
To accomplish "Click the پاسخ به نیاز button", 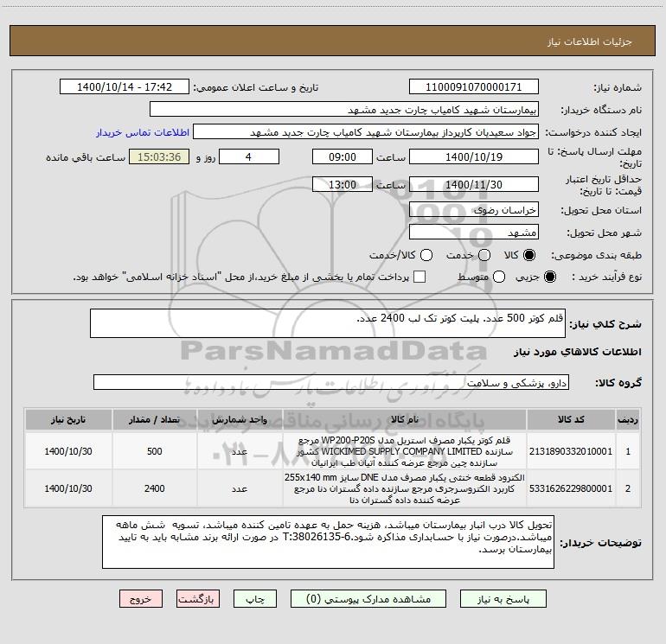I will tap(503, 599).
